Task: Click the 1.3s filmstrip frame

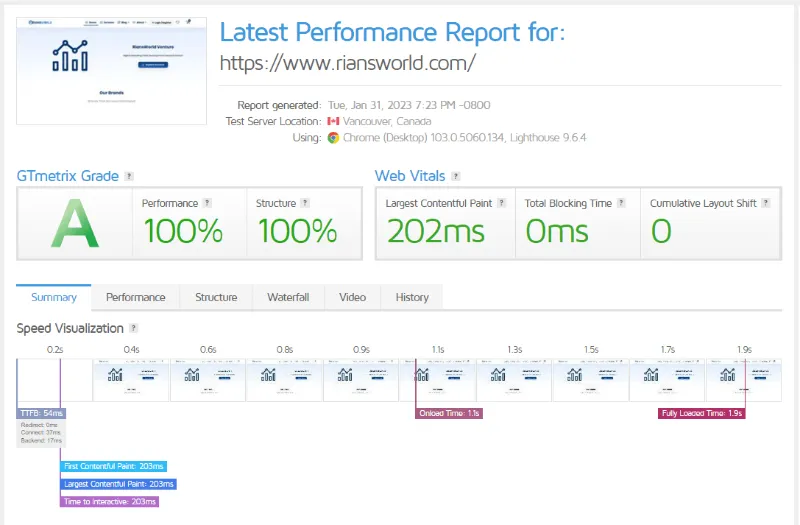Action: tap(514, 380)
